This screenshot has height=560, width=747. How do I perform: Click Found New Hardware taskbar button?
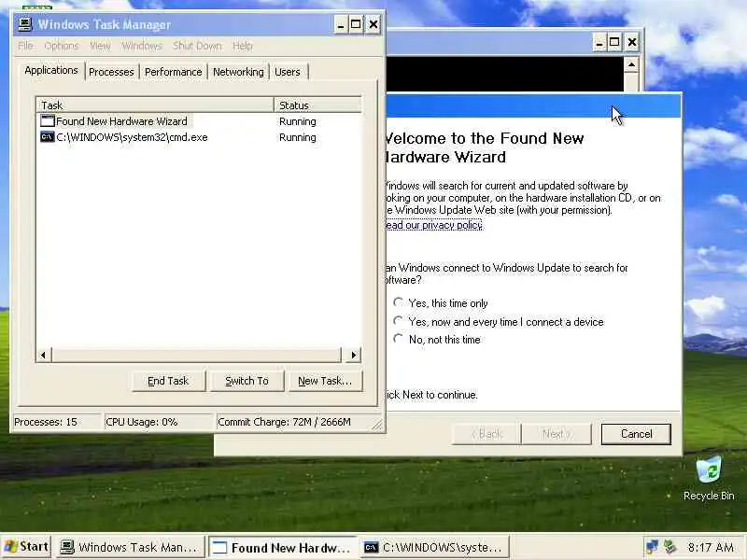pyautogui.click(x=282, y=547)
